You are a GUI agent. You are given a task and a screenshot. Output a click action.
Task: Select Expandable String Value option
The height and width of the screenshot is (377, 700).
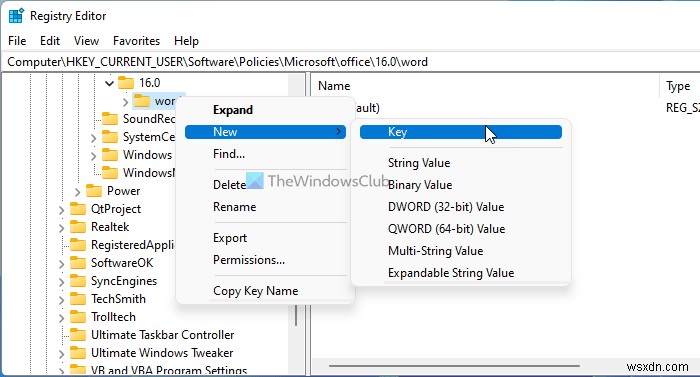(451, 273)
